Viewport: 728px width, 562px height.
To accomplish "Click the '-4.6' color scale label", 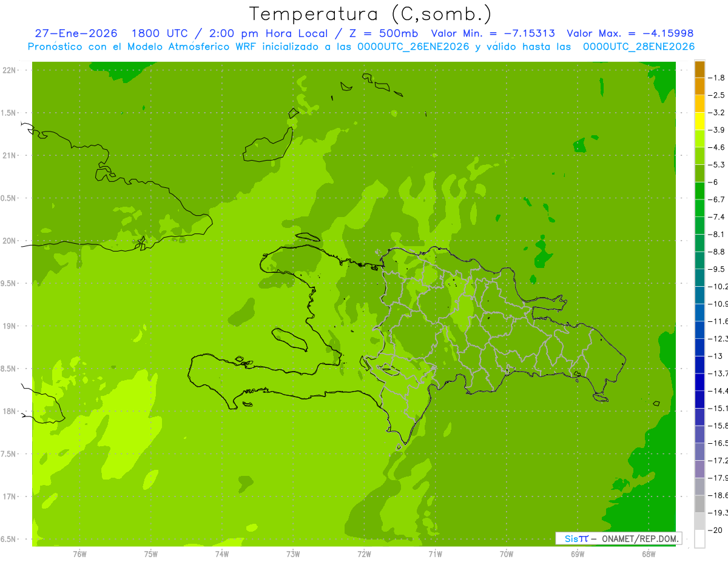I will pos(717,147).
